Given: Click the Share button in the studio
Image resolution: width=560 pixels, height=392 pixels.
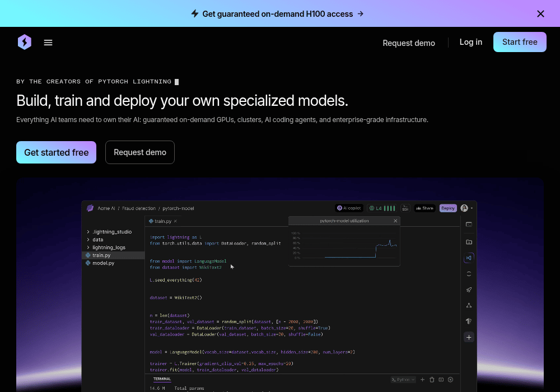Looking at the screenshot, I should 424,208.
